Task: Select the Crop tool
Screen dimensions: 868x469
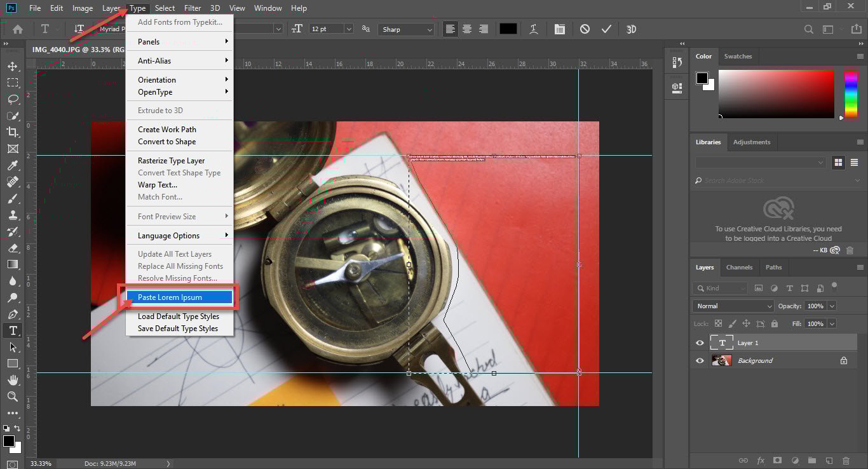Action: [13, 132]
